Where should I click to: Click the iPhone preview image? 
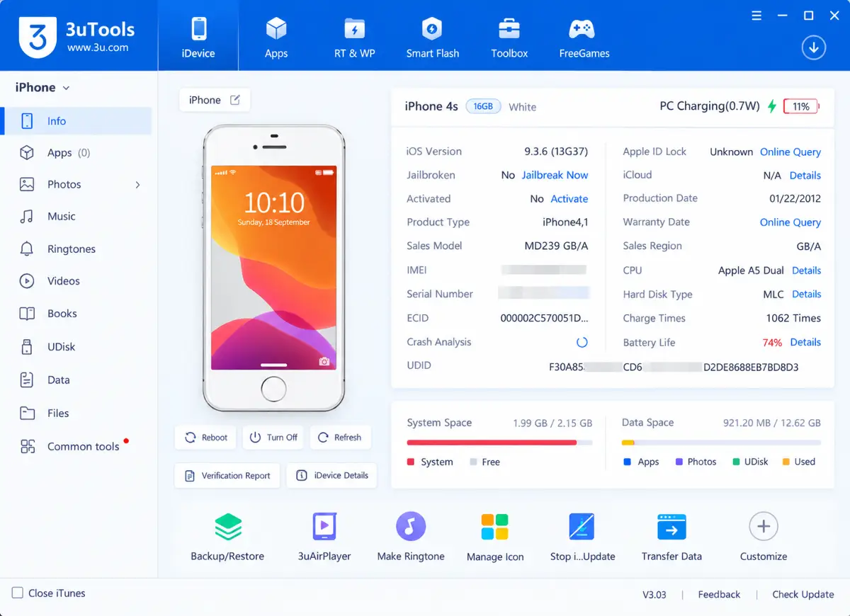click(x=273, y=269)
